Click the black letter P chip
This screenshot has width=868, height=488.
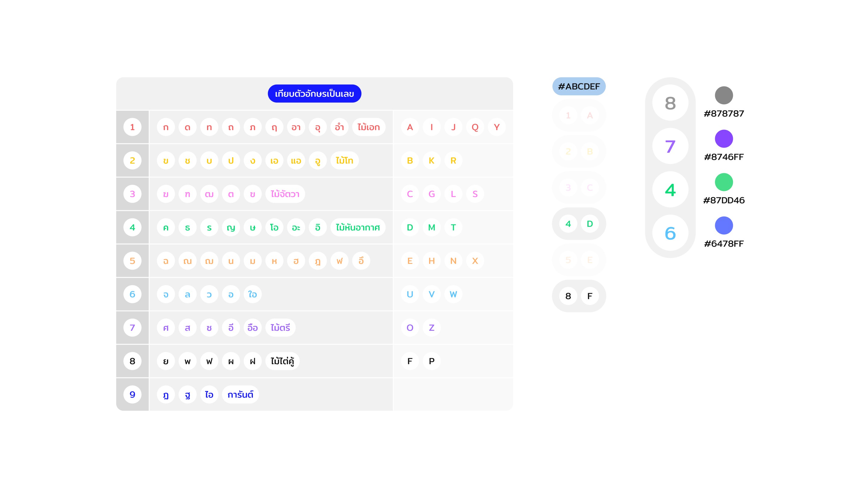tap(431, 361)
